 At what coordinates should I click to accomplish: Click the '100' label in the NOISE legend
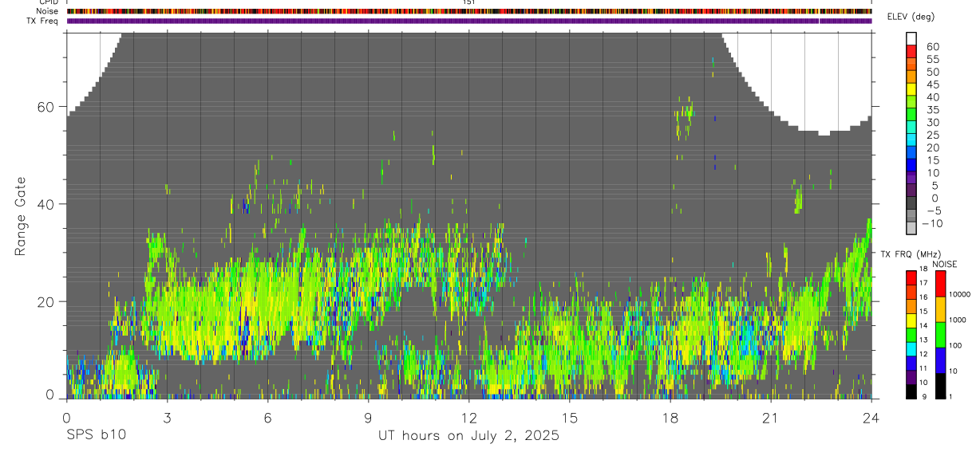coord(956,345)
